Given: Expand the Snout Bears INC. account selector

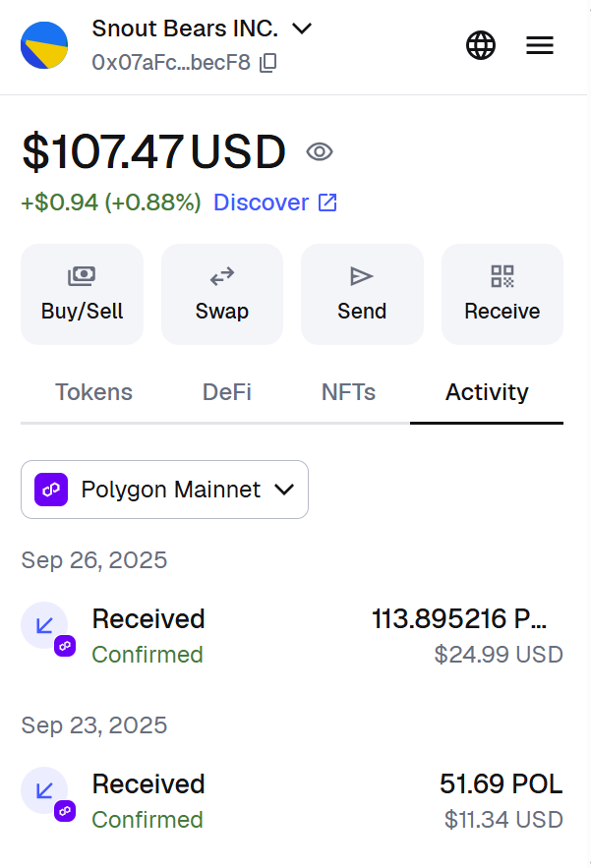Looking at the screenshot, I should (x=203, y=29).
